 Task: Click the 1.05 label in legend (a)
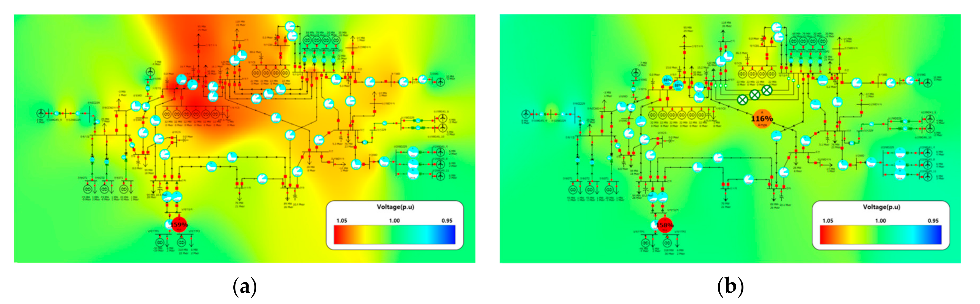342,220
